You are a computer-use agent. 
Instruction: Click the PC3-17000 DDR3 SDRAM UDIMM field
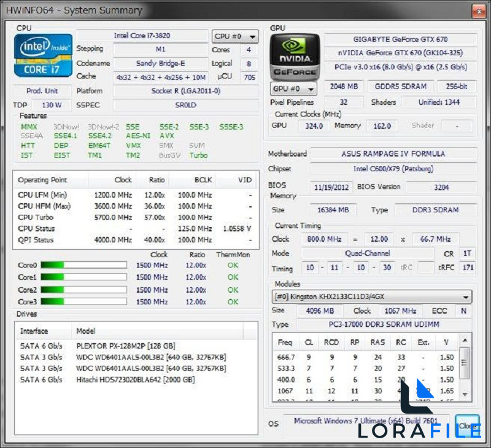pos(384,325)
